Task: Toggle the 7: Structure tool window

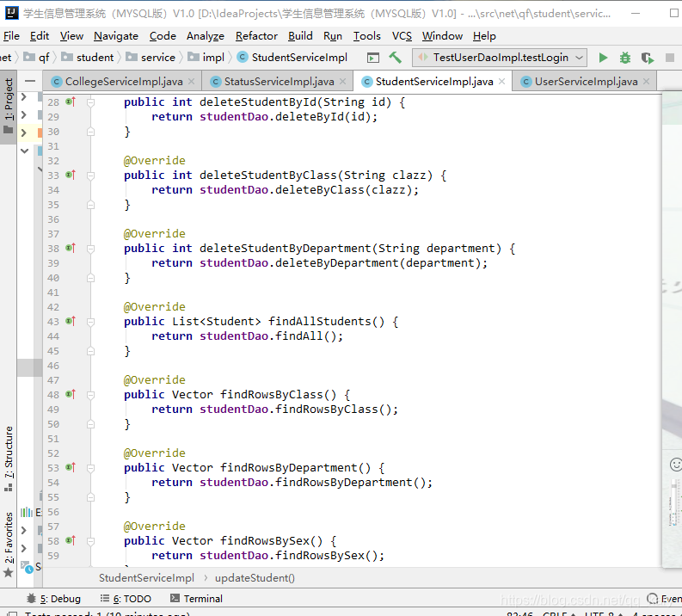Action: 9,459
